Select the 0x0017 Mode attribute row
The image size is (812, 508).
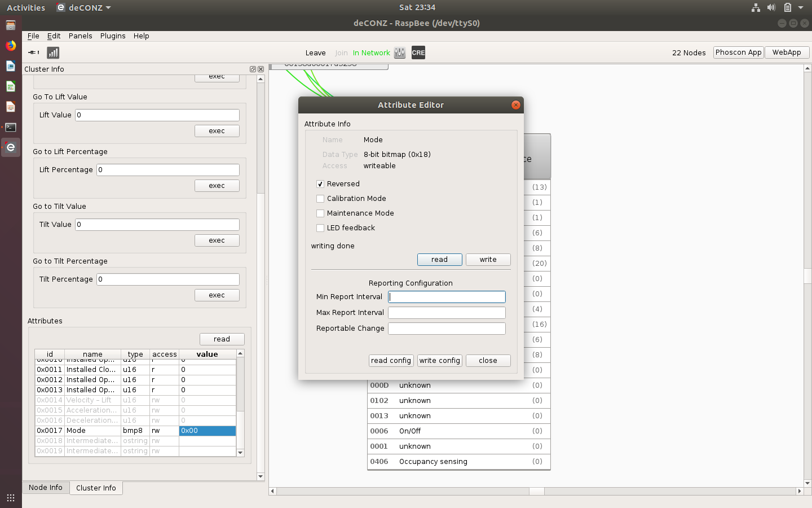[x=135, y=431]
